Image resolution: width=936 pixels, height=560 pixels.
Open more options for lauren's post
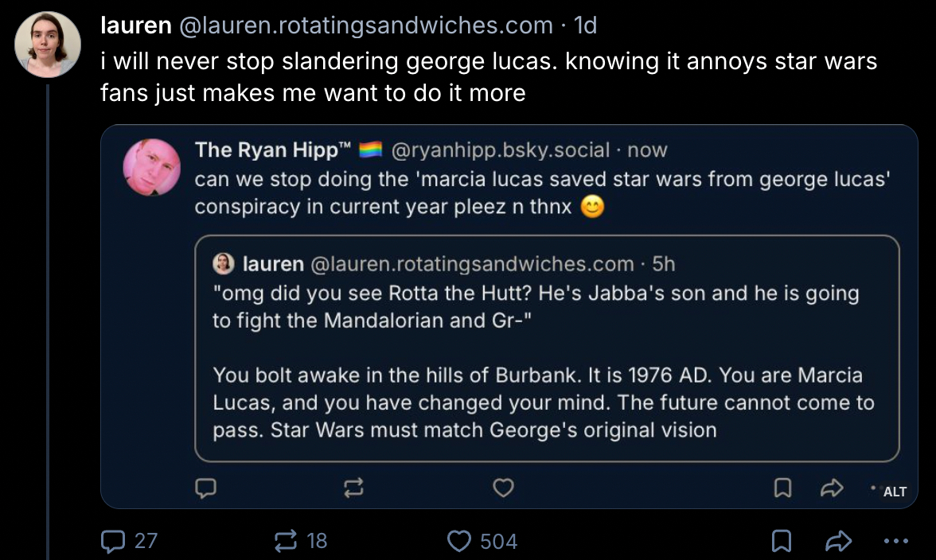coord(895,542)
